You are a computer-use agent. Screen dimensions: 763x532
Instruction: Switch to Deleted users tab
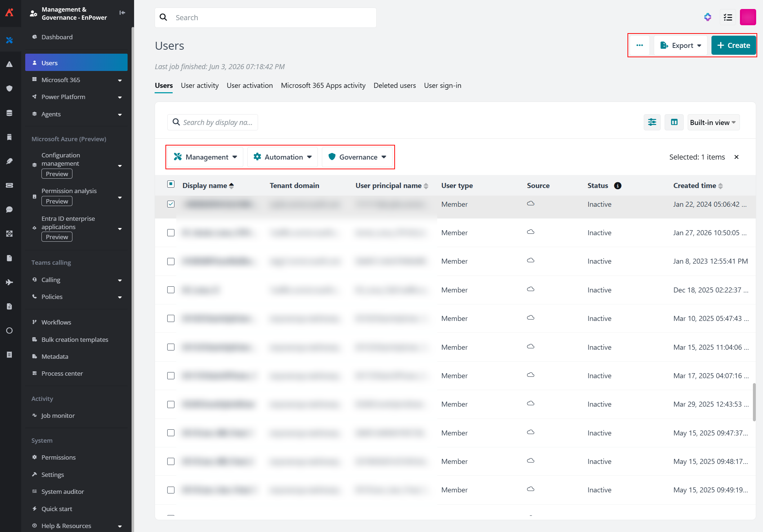(x=395, y=86)
